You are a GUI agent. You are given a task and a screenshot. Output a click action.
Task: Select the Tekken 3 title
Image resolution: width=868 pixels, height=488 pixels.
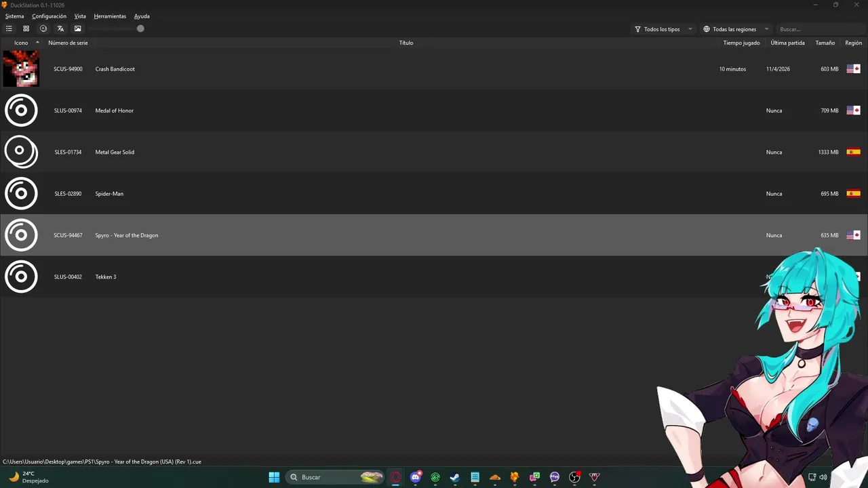click(105, 277)
